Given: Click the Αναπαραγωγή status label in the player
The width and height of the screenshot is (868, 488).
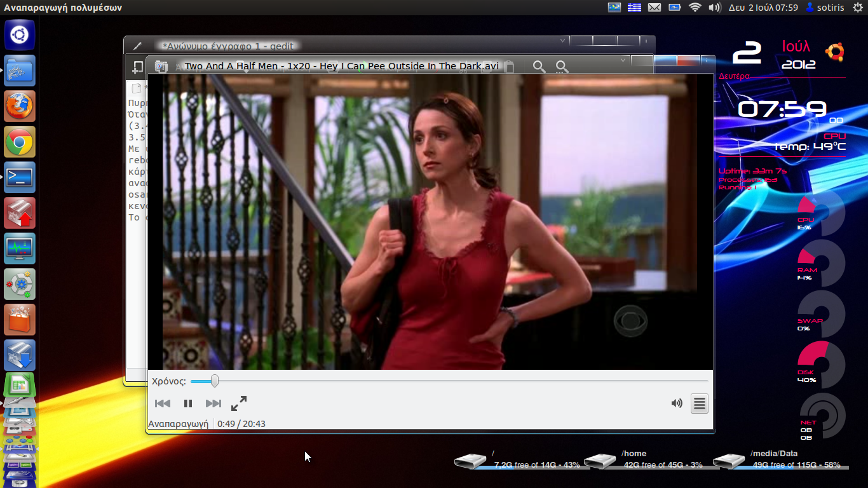Looking at the screenshot, I should click(x=179, y=424).
